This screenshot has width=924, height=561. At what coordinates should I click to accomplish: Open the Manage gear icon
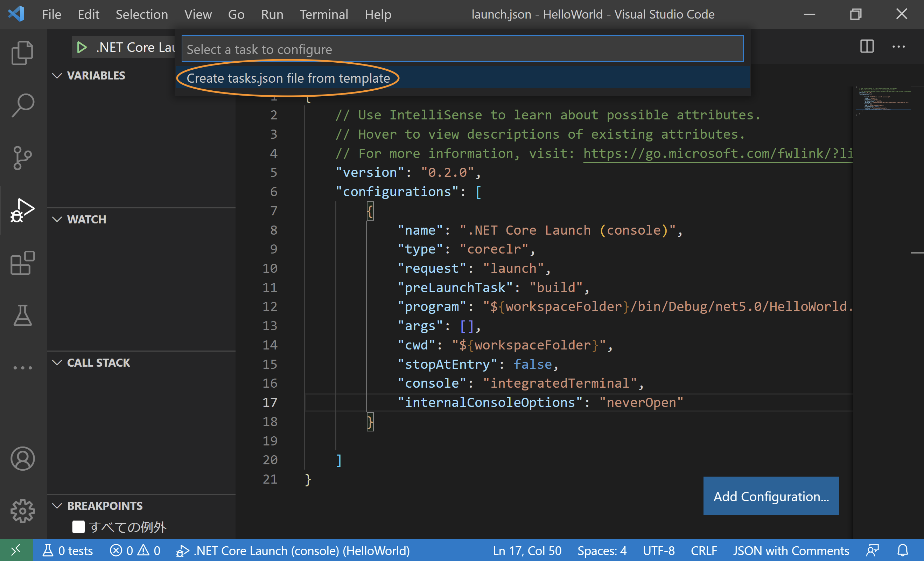tap(22, 511)
